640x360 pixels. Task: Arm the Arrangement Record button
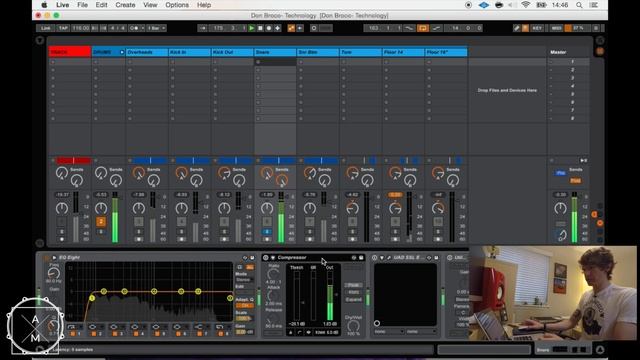point(269,28)
